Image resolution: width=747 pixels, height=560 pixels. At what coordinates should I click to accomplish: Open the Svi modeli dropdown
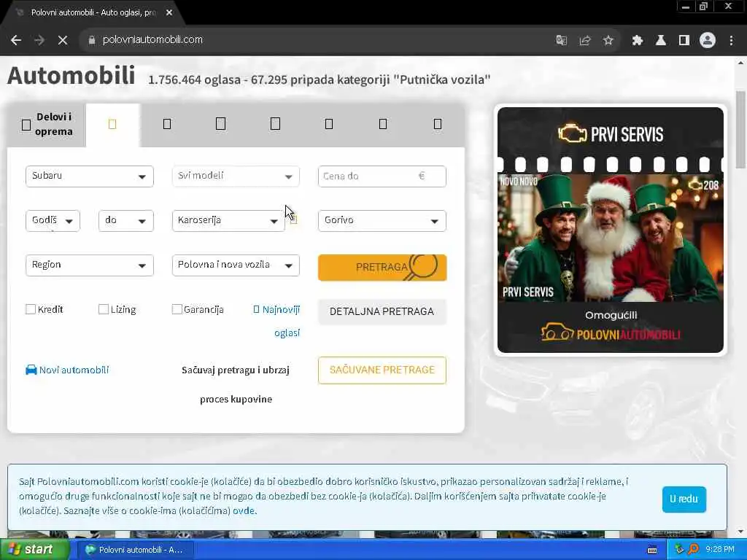point(236,176)
